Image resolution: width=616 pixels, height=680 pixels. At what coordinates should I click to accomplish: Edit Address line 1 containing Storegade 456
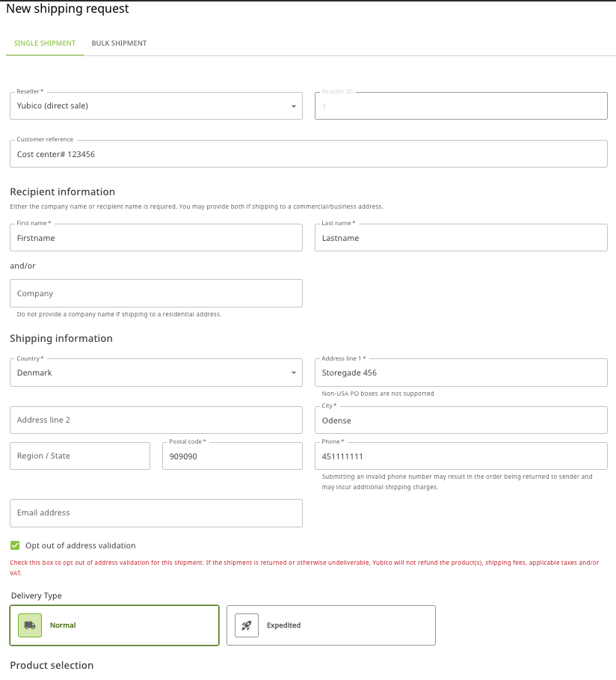pos(461,373)
